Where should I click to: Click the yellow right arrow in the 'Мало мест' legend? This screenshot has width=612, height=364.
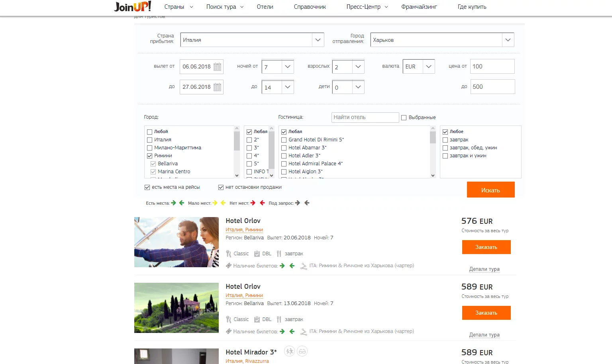215,203
